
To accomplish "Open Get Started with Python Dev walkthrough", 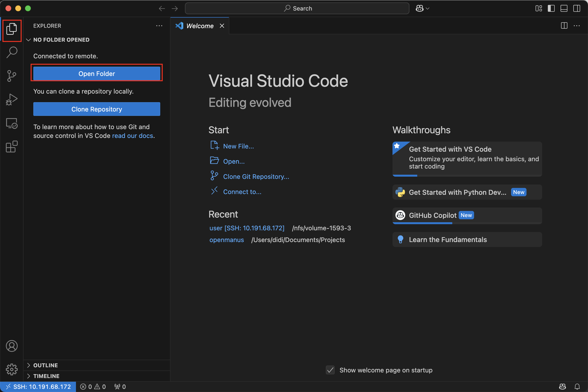I will coord(467,192).
